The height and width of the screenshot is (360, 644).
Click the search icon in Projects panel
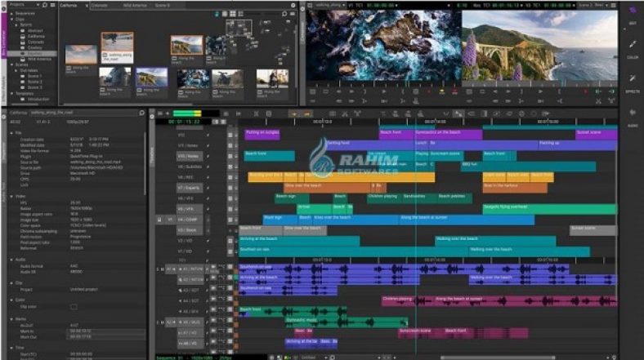46,4
